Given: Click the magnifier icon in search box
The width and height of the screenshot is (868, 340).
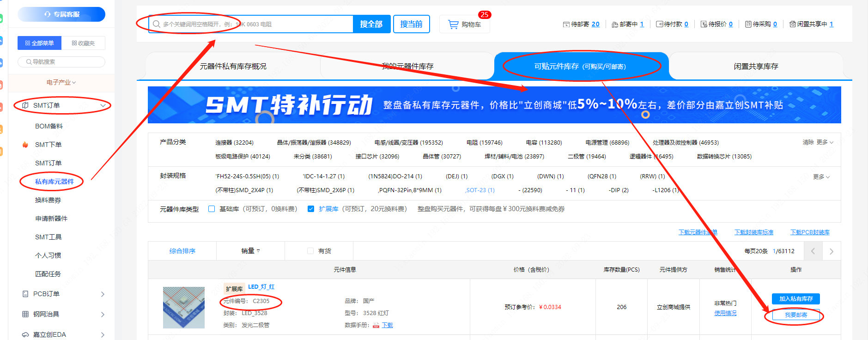Looking at the screenshot, I should (x=157, y=24).
